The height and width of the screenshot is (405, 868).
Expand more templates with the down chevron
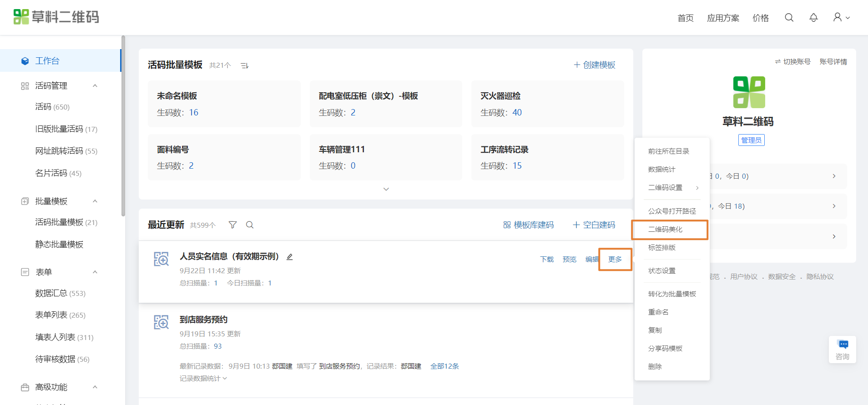[386, 189]
